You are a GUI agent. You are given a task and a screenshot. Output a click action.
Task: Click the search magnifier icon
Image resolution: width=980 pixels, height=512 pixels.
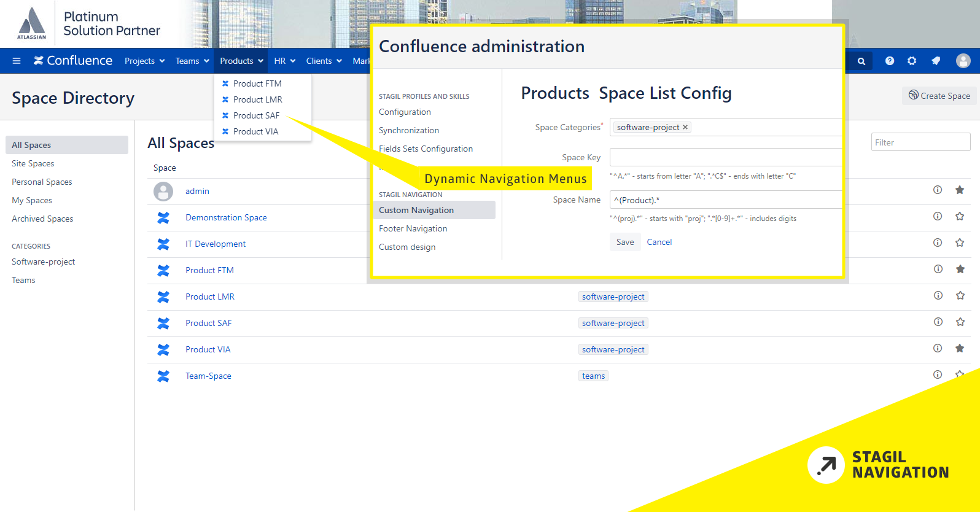click(x=861, y=61)
